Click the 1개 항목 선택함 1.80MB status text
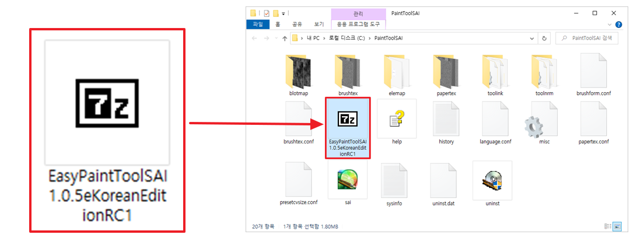The height and width of the screenshot is (252, 644). pos(311,226)
